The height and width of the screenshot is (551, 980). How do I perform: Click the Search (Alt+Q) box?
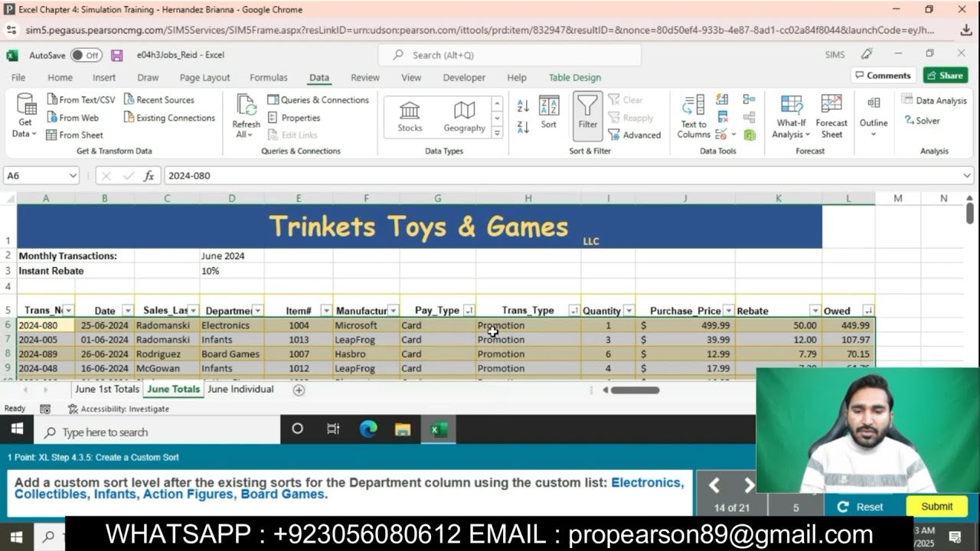pyautogui.click(x=509, y=55)
